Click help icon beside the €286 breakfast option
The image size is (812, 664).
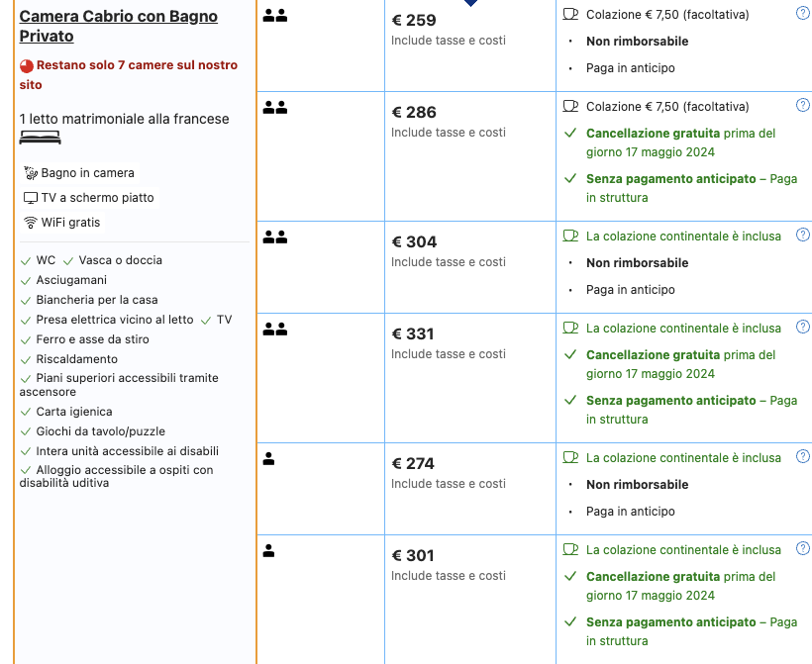point(802,105)
